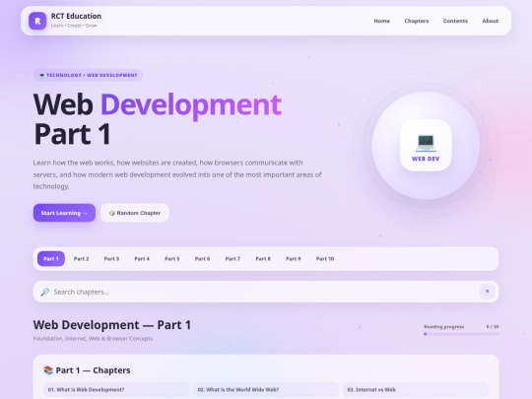Image resolution: width=532 pixels, height=399 pixels.
Task: Open chapter 01. What is Web Development?
Action: (x=116, y=390)
